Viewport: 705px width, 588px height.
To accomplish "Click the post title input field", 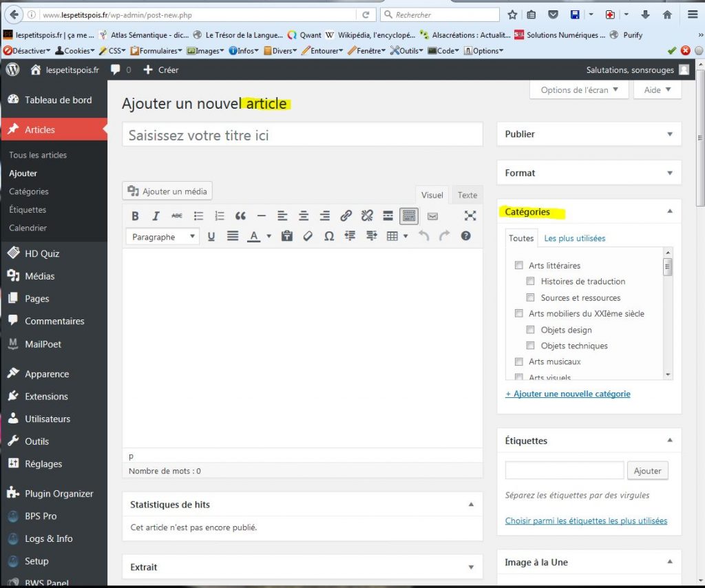I will [302, 135].
